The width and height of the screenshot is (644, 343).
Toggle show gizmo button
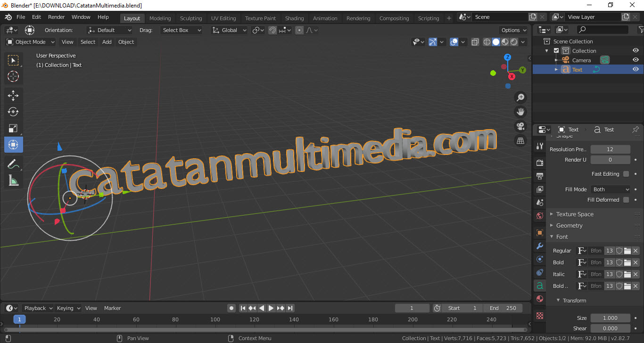coord(433,42)
